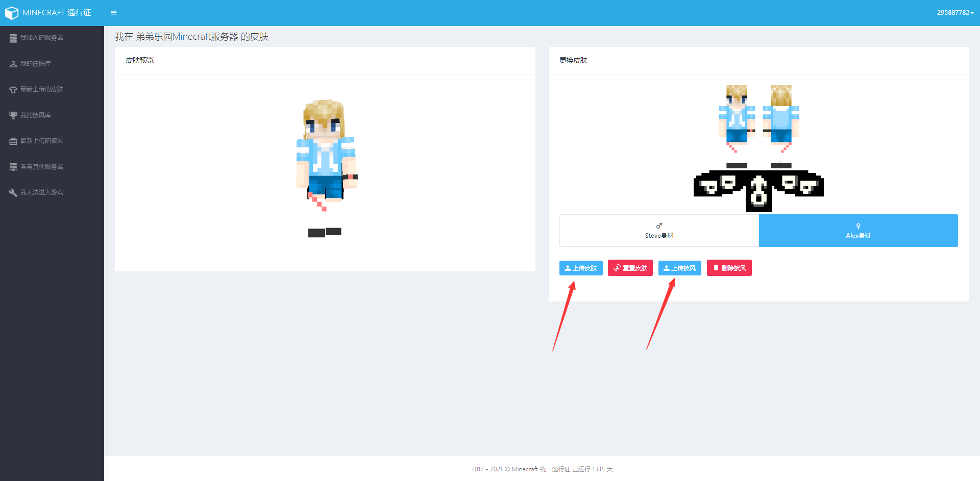This screenshot has height=481, width=980.
Task: Click the wrench icon beside 我无法进入游戏
Action: pos(13,193)
